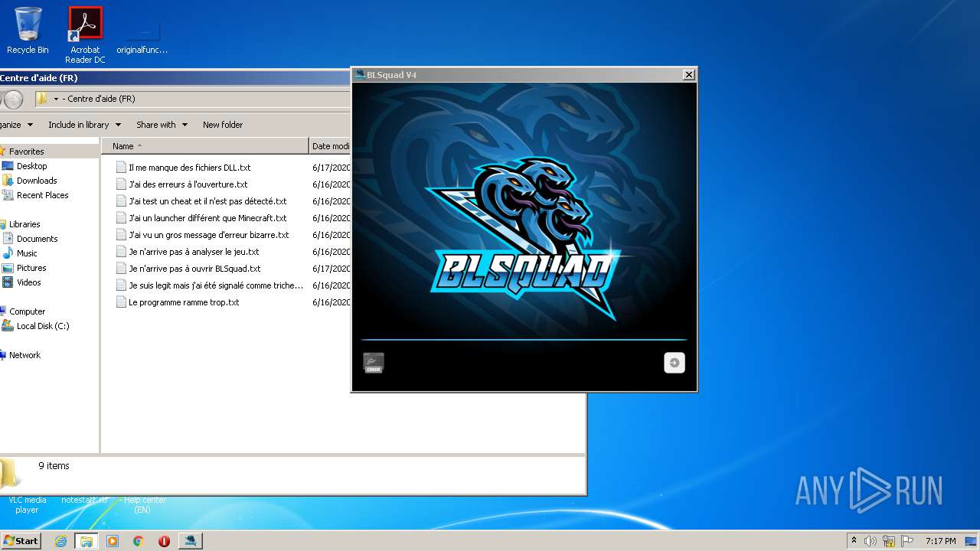Open the Pictures library
The height and width of the screenshot is (551, 980).
click(31, 268)
